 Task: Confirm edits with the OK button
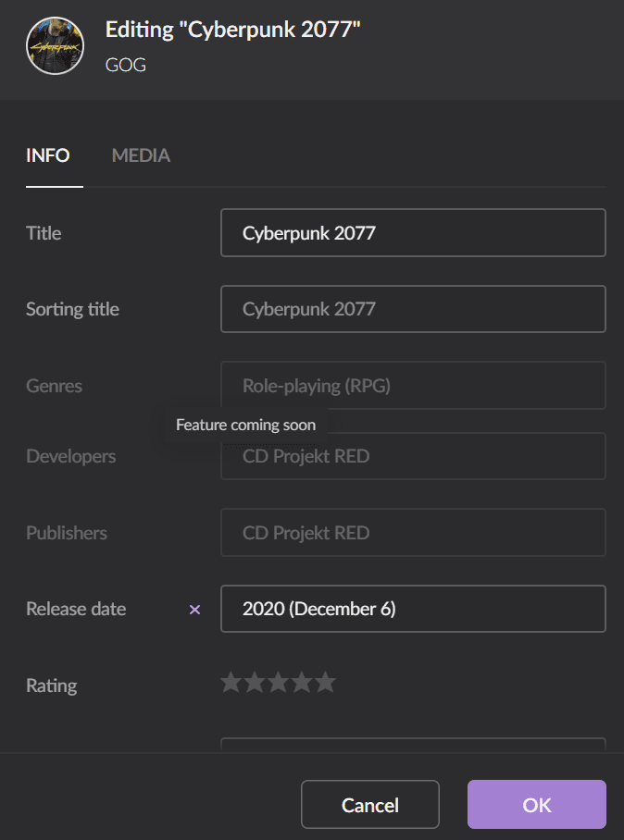[x=537, y=805]
